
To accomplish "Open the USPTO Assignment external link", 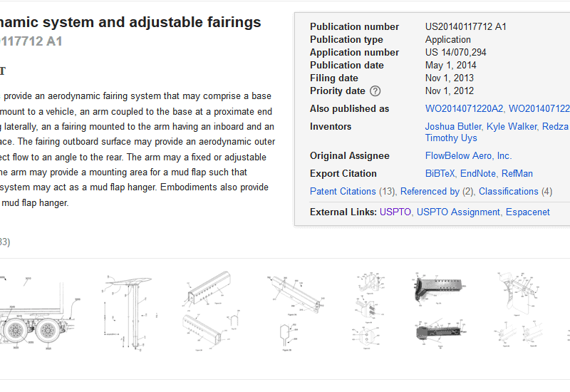I will coord(458,212).
